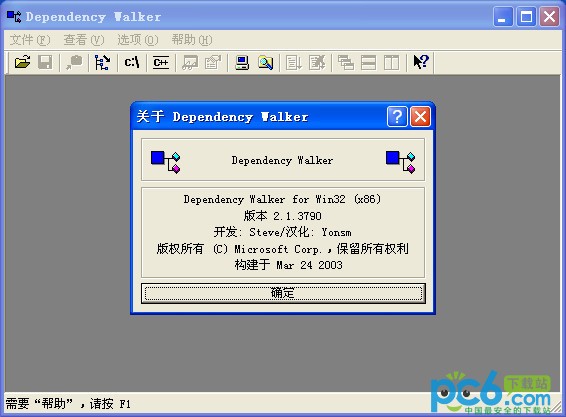Click the dialog's question mark help button
Viewport: 566px width, 417px height.
(397, 117)
